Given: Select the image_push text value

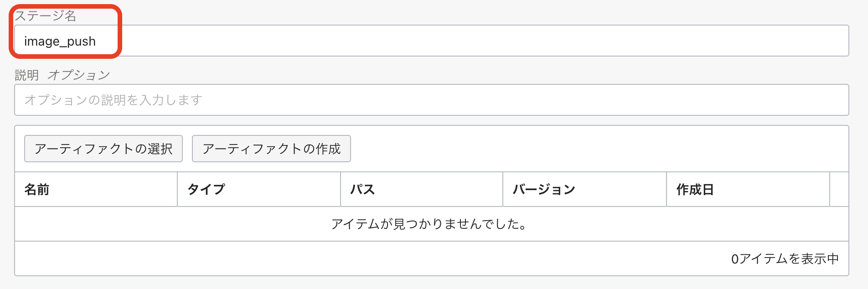Looking at the screenshot, I should tap(60, 41).
